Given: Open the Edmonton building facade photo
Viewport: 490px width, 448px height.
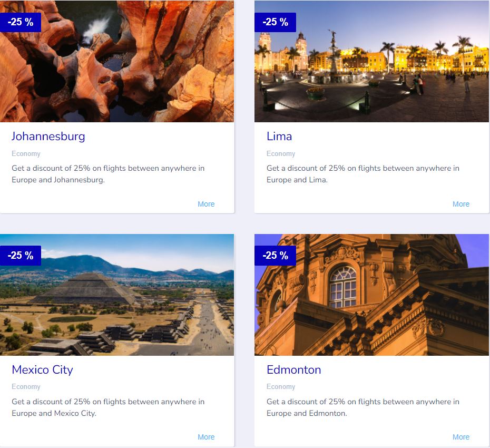Looking at the screenshot, I should pos(371,295).
